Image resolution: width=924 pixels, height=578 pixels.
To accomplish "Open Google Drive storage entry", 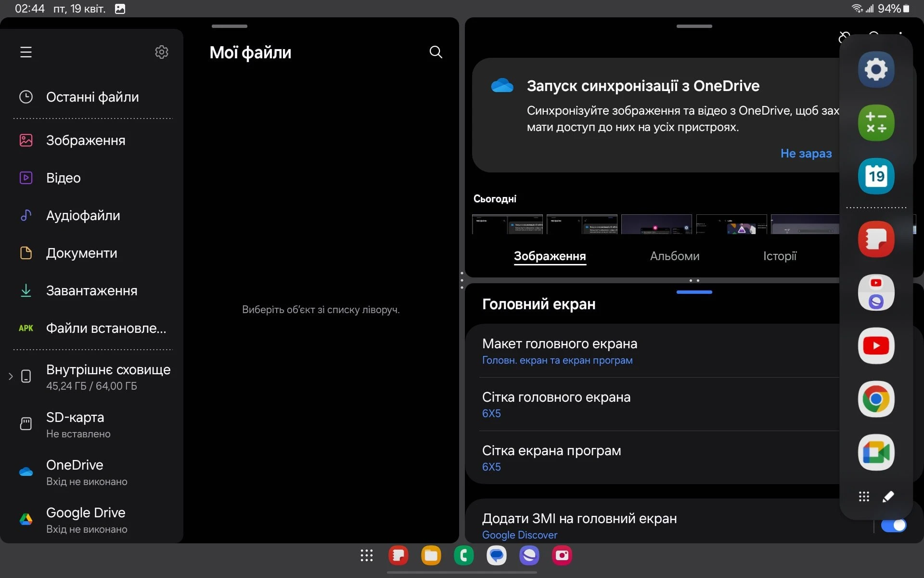I will 92,520.
